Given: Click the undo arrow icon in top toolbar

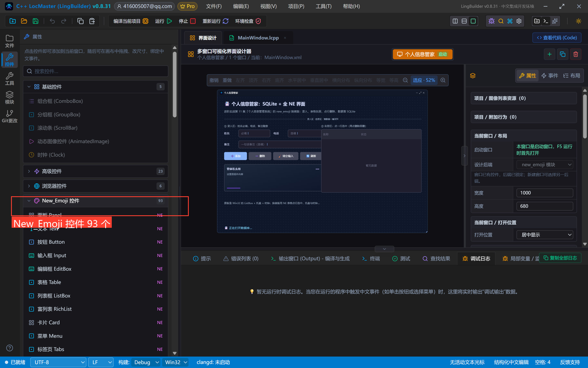Looking at the screenshot, I should [x=52, y=21].
